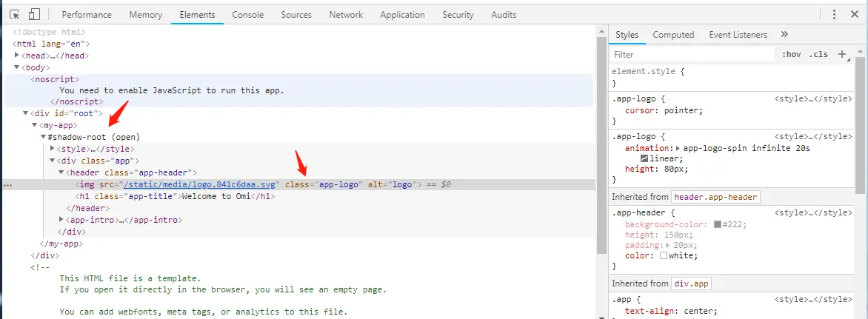Collapse the div id root node
Viewport: 868px width, 319px height.
pyautogui.click(x=25, y=113)
